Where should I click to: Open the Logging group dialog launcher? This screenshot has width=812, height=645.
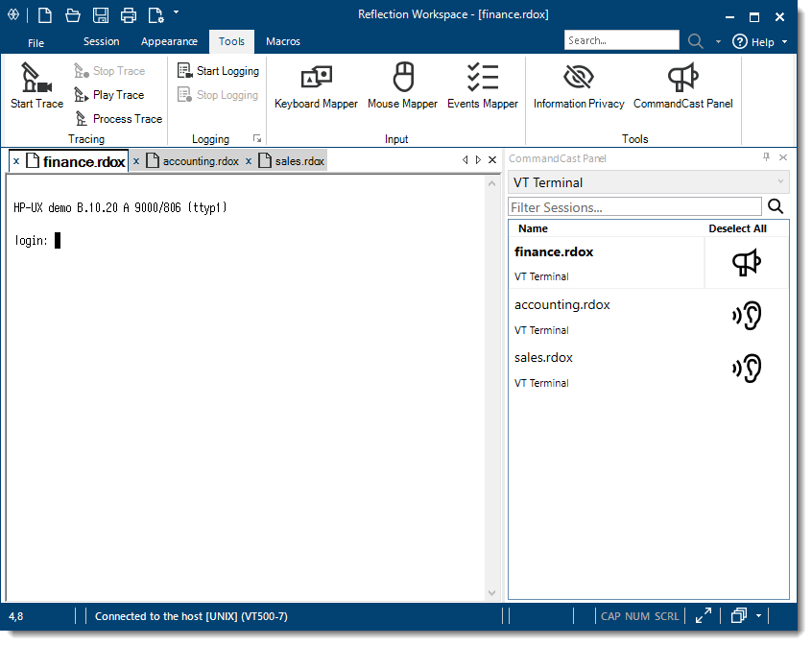(x=257, y=138)
